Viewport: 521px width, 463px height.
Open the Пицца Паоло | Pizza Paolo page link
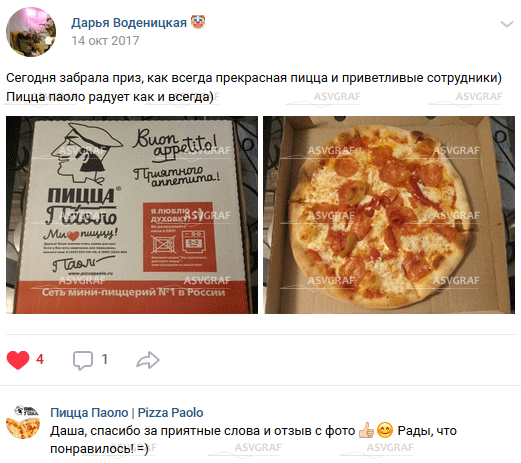[127, 413]
